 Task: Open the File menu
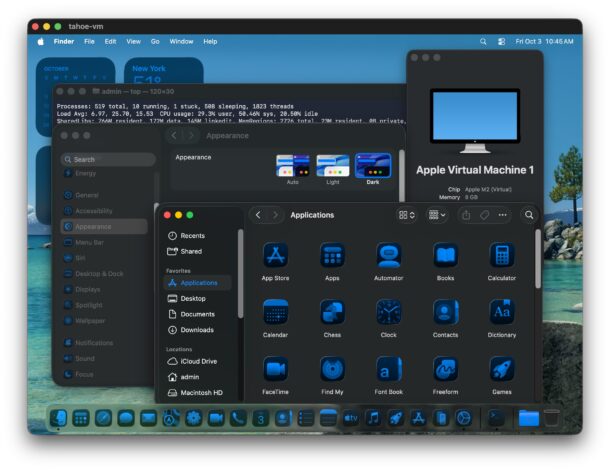coord(89,42)
